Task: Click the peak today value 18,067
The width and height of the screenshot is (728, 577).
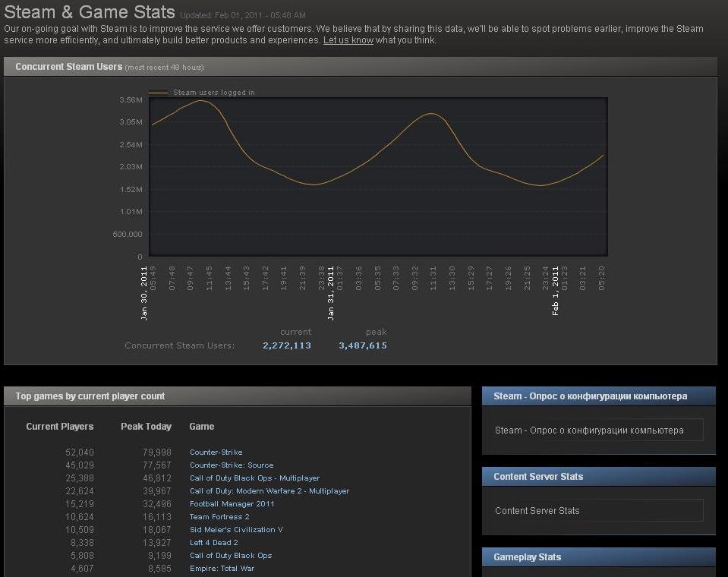Action: (x=157, y=530)
